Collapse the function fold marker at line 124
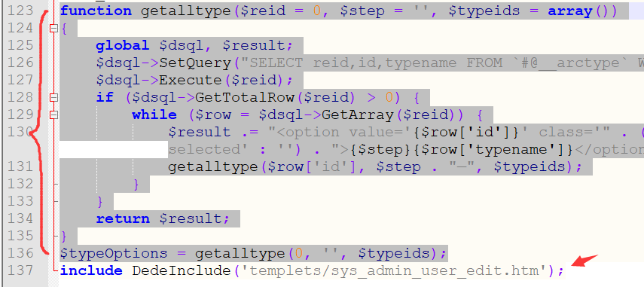The width and height of the screenshot is (644, 287). pos(53,28)
